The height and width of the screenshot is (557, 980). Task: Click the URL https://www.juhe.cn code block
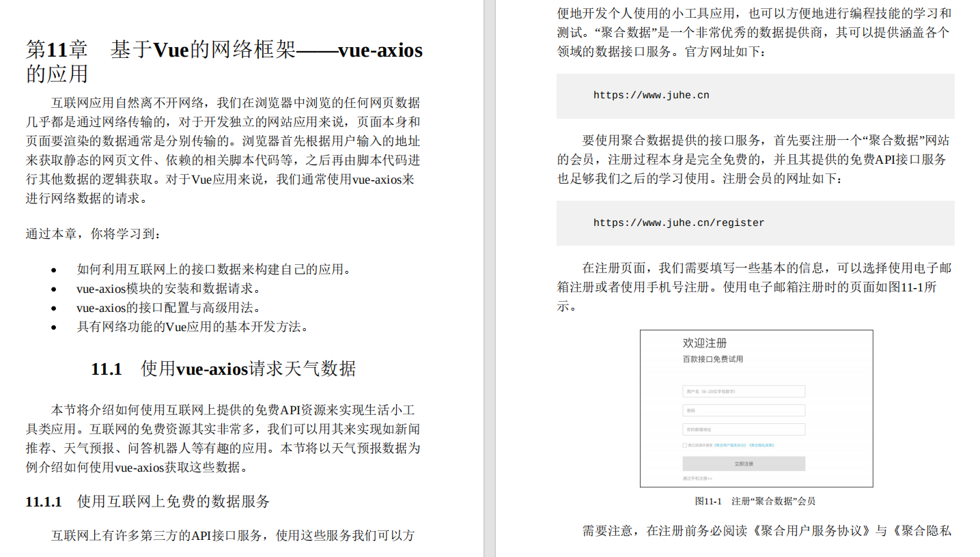649,95
